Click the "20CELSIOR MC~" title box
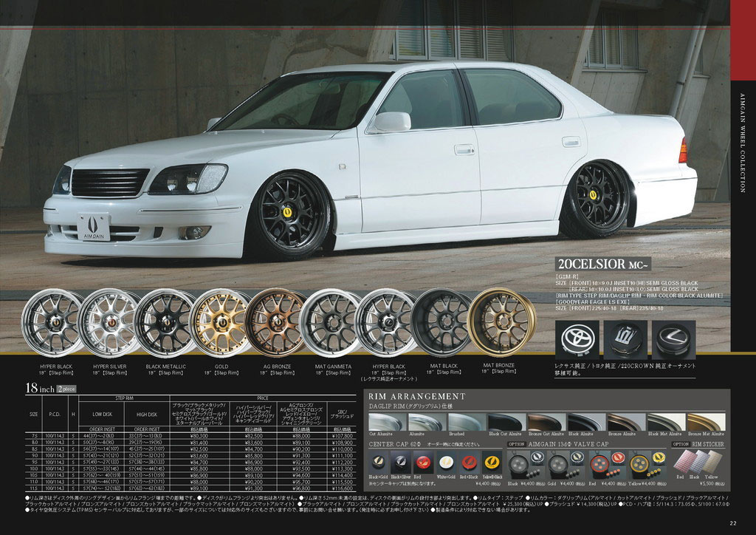The height and width of the screenshot is (535, 756). pos(603,265)
